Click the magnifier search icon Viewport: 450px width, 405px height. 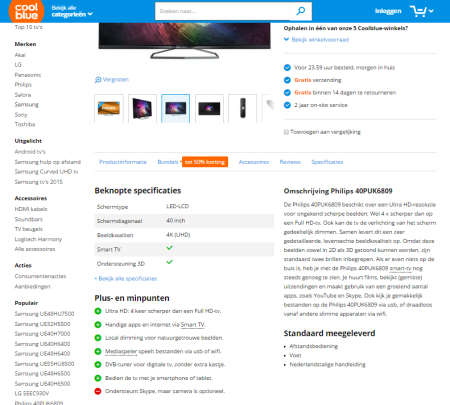point(301,11)
